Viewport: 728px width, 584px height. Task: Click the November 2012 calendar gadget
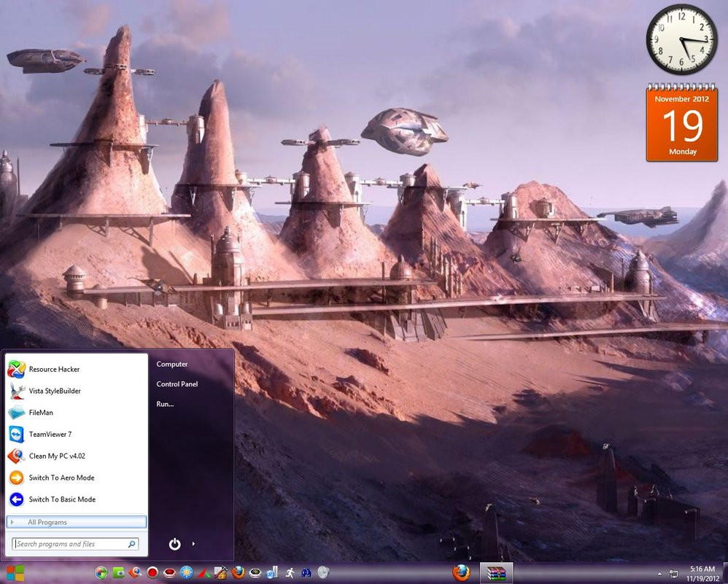682,122
